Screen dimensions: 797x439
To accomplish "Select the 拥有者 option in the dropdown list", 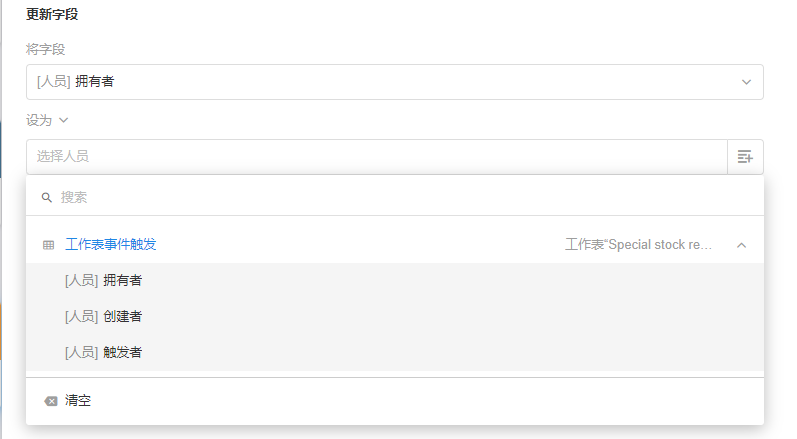I will pyautogui.click(x=122, y=281).
